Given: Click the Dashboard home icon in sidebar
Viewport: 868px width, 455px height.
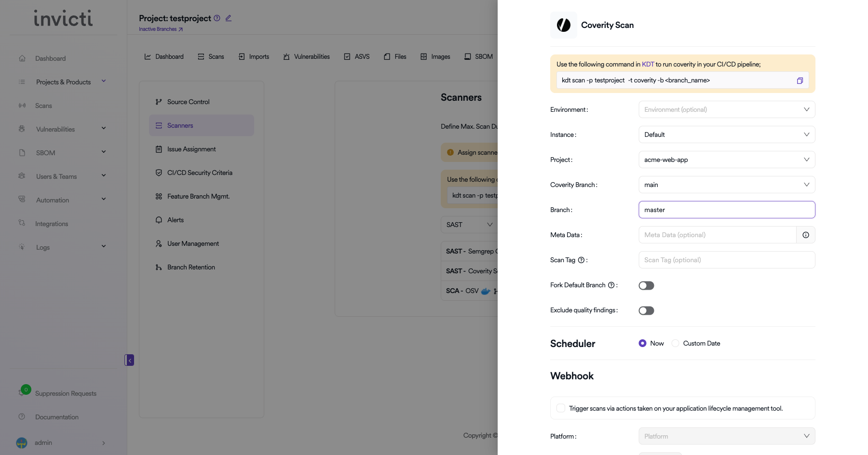Looking at the screenshot, I should tap(22, 58).
